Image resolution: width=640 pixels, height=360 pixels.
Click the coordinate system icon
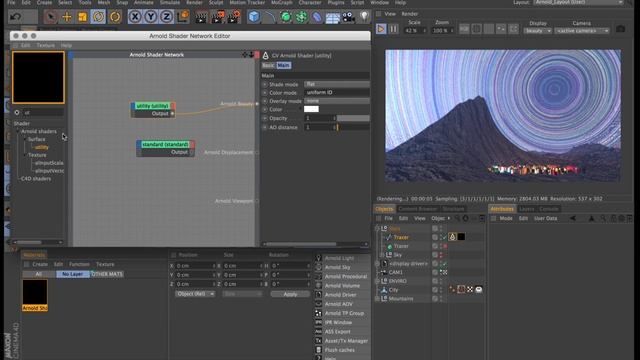coord(183,17)
